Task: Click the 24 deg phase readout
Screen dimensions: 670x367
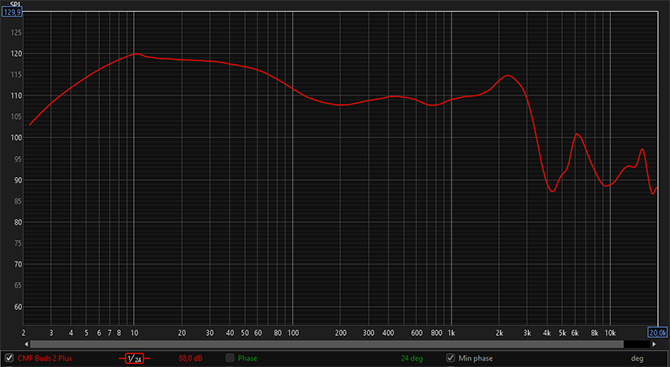Action: 412,358
